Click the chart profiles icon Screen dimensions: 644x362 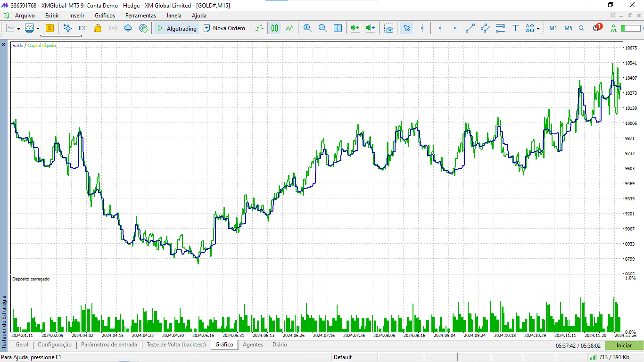click(x=30, y=28)
